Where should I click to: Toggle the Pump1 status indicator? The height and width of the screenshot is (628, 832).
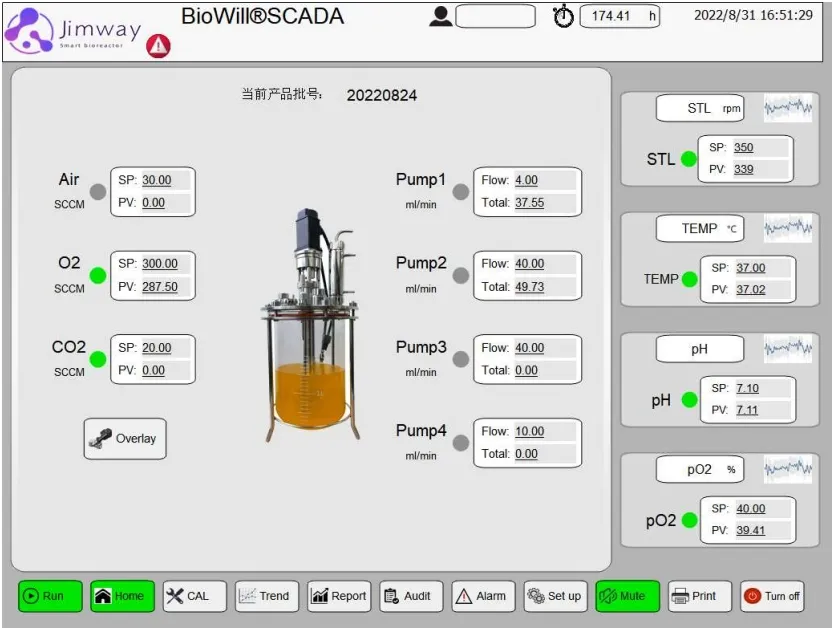click(x=460, y=192)
